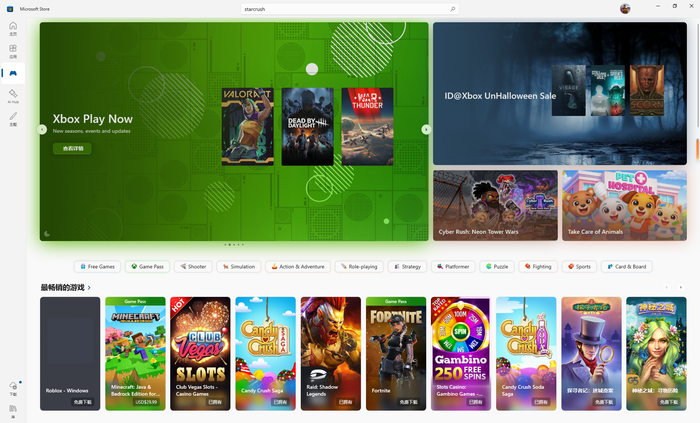The image size is (700, 423).
Task: Open the Downloads cloud icon in sidebar
Action: point(13,388)
